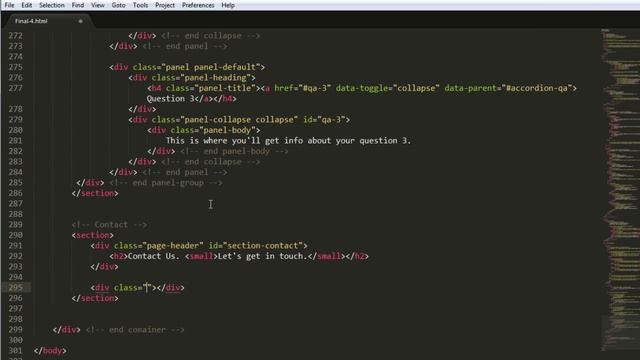Click the 'end panel-body' comment

[x=234, y=151]
